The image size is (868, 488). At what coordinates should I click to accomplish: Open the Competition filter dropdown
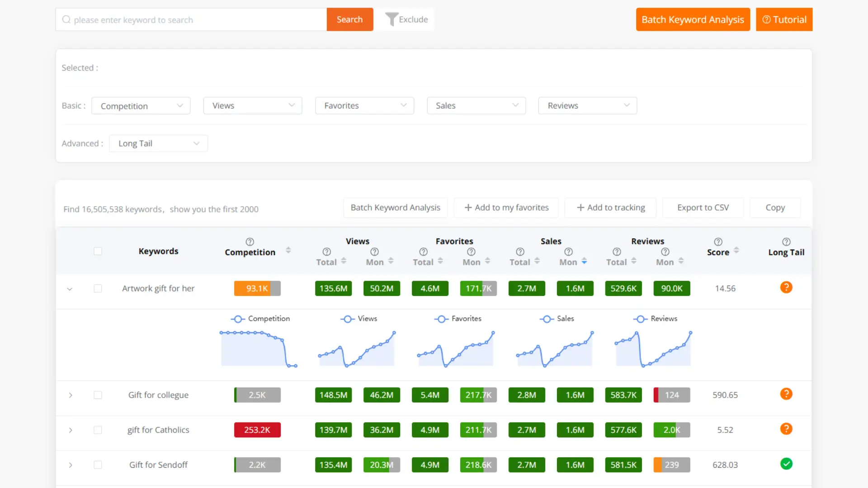point(141,105)
